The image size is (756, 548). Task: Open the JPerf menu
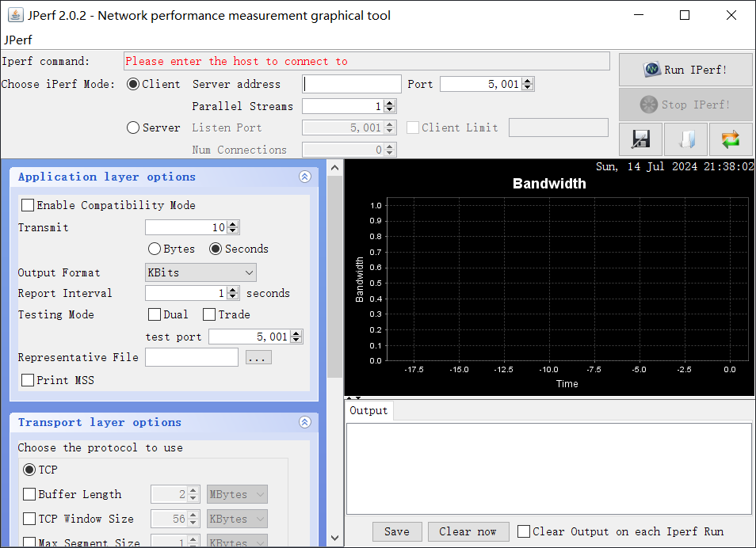(x=18, y=40)
